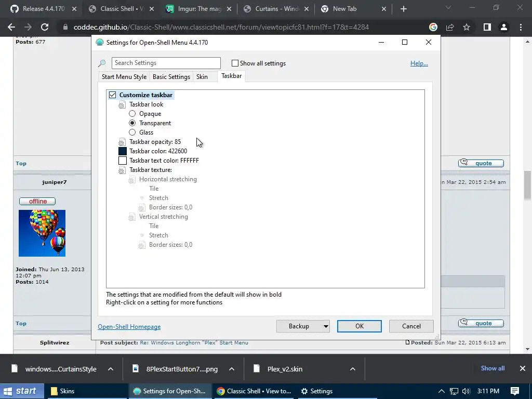Select the Opaque taskbar look
Image resolution: width=532 pixels, height=399 pixels.
click(132, 114)
